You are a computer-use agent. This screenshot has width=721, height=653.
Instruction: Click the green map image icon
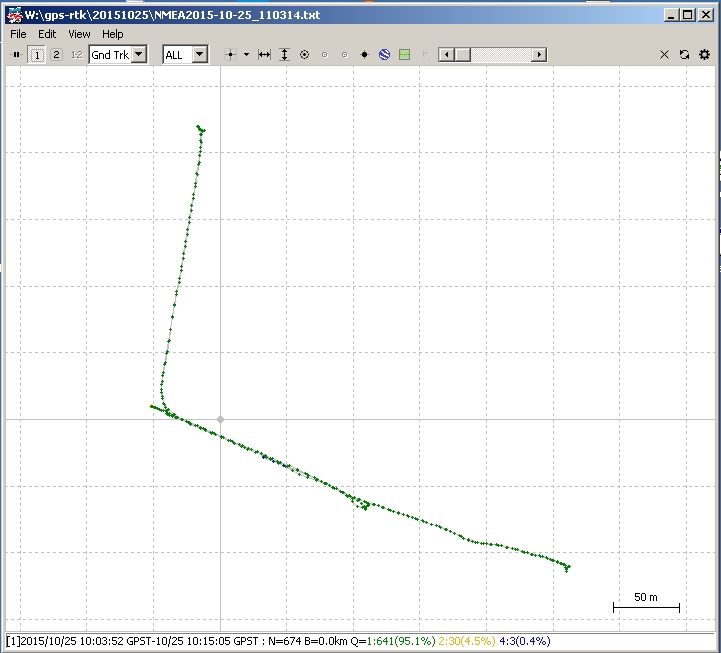(404, 55)
